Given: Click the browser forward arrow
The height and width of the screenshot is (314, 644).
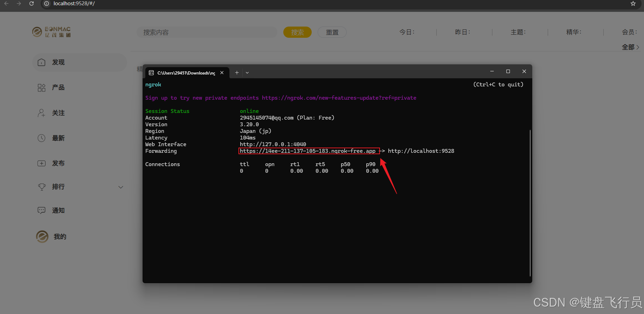Looking at the screenshot, I should [19, 3].
